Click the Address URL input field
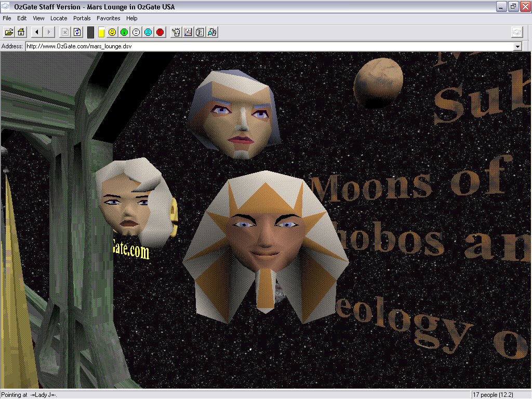This screenshot has height=399, width=532. [260, 46]
